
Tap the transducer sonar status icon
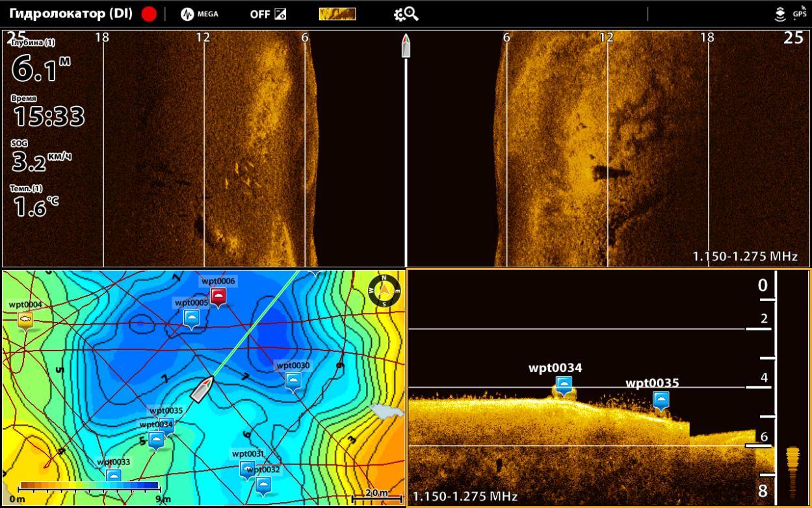(781, 14)
